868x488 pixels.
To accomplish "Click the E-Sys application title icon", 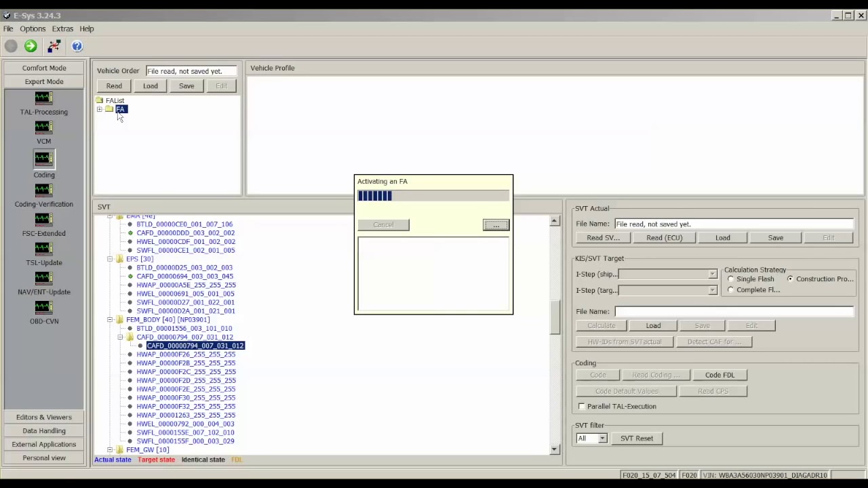I will pyautogui.click(x=7, y=16).
